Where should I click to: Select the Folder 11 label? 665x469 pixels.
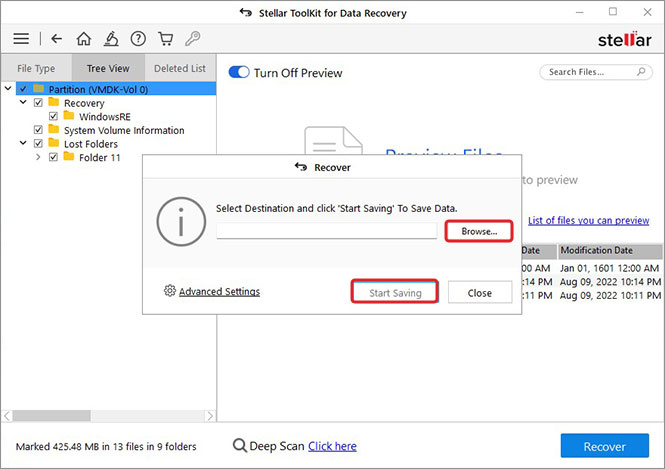pyautogui.click(x=100, y=157)
